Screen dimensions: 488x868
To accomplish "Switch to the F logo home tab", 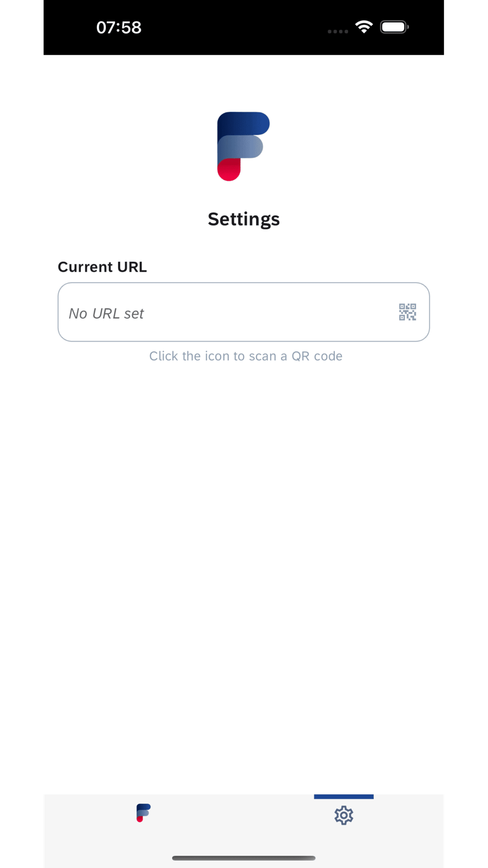I will click(143, 813).
